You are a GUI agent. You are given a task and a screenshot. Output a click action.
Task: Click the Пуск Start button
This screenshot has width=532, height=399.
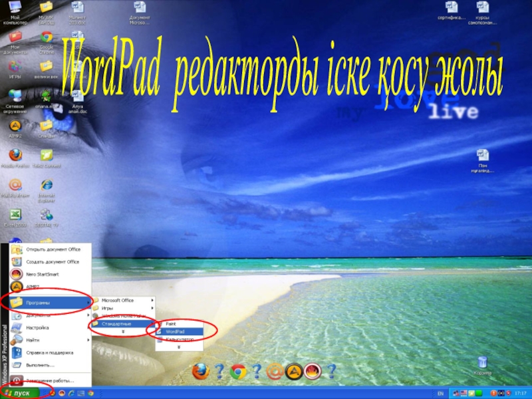pyautogui.click(x=21, y=393)
